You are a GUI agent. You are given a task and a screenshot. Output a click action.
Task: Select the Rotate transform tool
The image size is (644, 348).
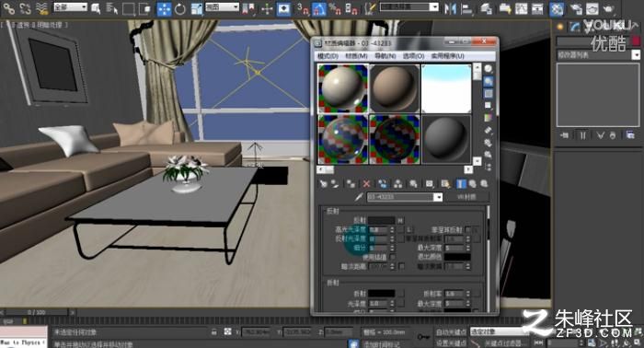180,8
